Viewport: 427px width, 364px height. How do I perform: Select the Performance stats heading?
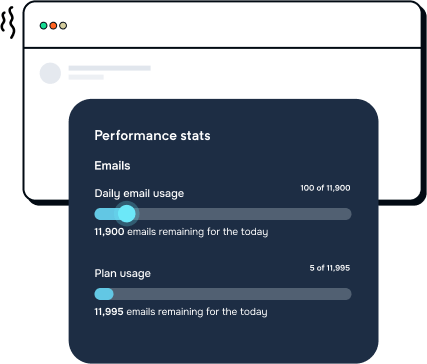tap(152, 136)
